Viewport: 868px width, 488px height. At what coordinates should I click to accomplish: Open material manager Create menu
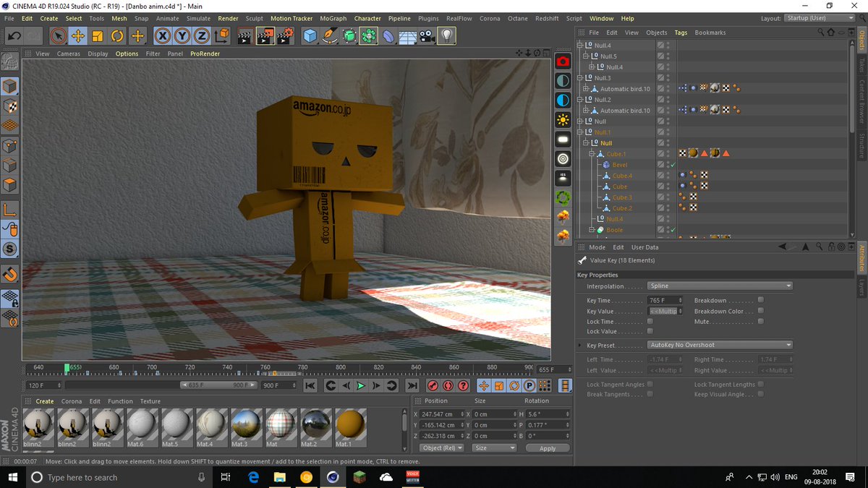tap(45, 401)
